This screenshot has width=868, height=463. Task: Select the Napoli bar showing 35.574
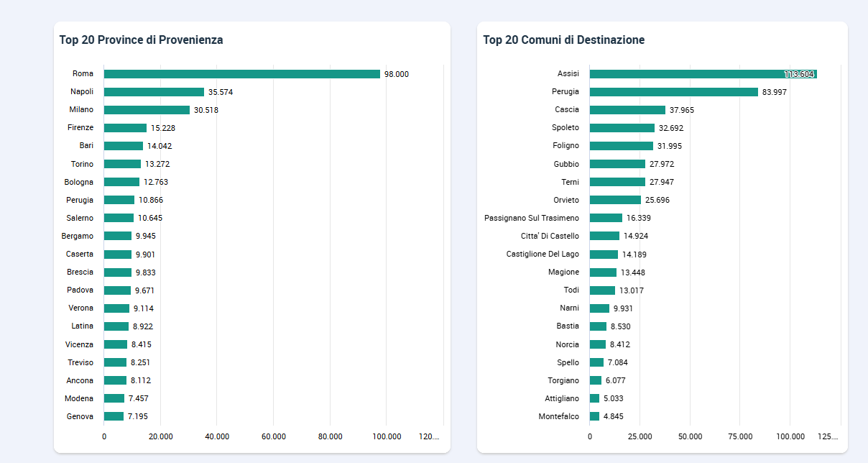154,92
